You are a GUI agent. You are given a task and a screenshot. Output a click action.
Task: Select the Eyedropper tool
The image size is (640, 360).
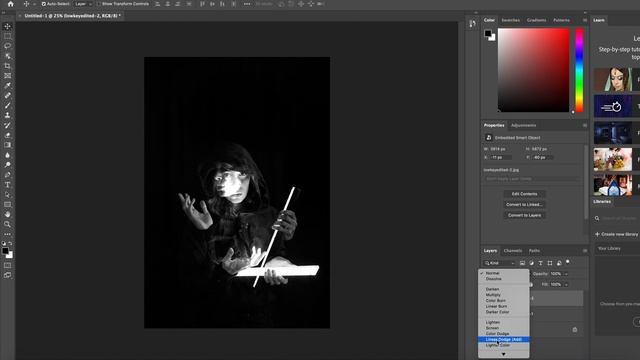(x=7, y=86)
